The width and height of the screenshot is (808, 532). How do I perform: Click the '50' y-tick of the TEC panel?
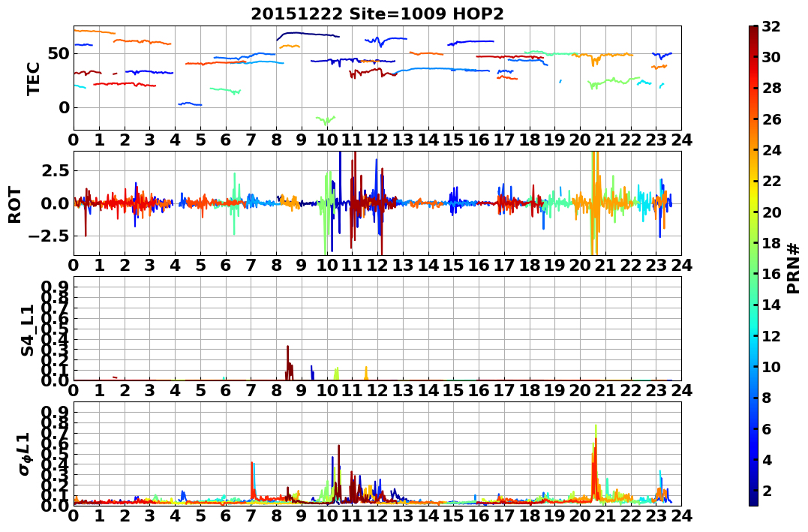59,53
